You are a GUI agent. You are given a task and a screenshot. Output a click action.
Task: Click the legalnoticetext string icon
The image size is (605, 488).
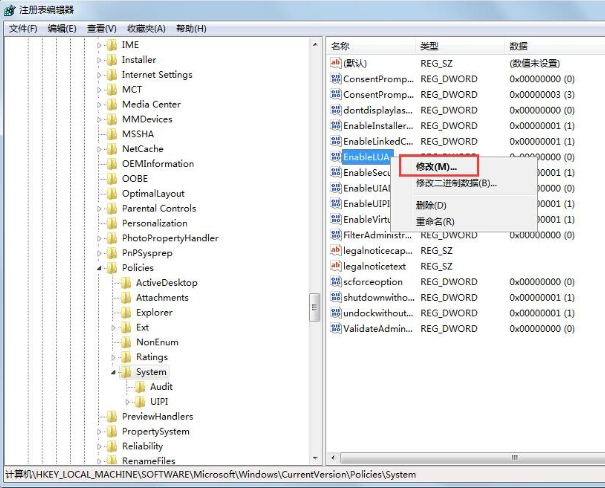click(x=336, y=266)
